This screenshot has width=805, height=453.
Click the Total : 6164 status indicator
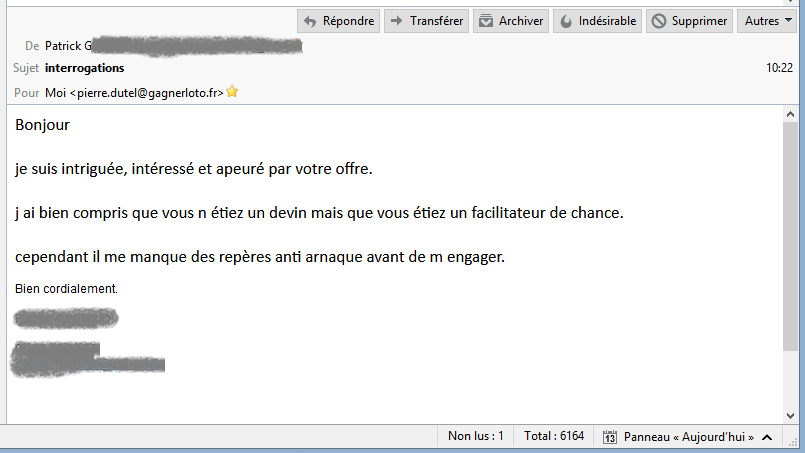click(x=554, y=436)
